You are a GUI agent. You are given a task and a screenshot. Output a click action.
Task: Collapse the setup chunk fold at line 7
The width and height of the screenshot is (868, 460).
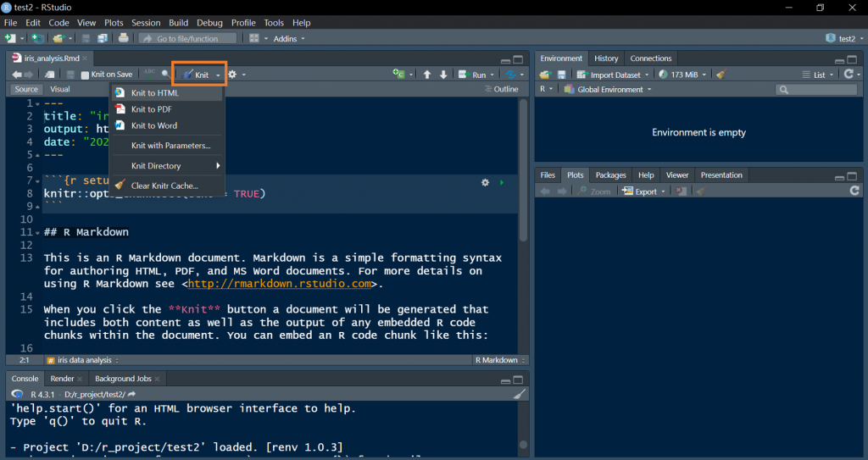point(37,181)
